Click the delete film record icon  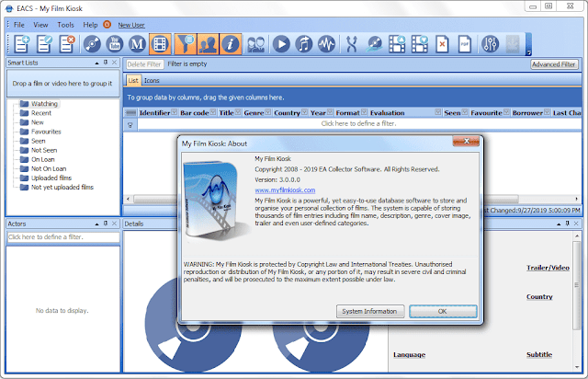[x=67, y=44]
